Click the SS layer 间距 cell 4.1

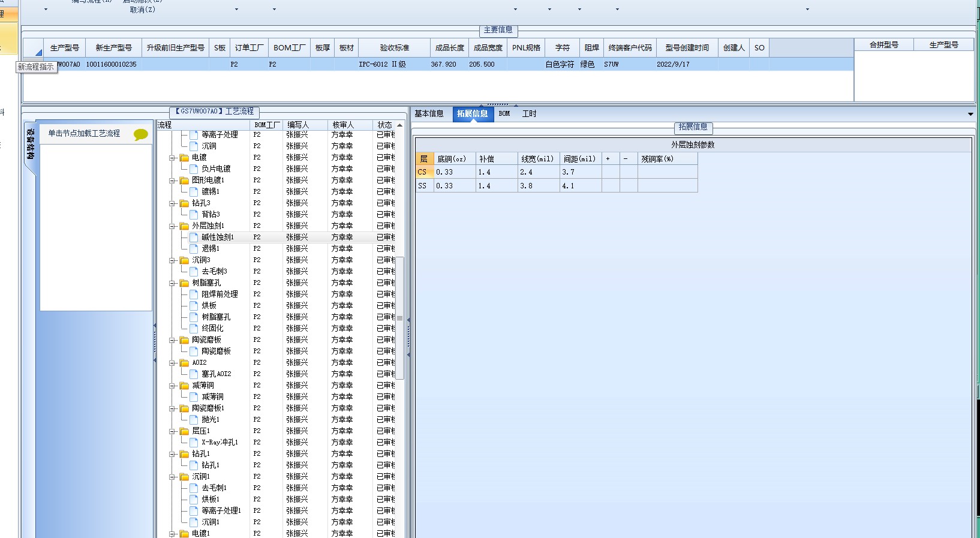(x=581, y=186)
